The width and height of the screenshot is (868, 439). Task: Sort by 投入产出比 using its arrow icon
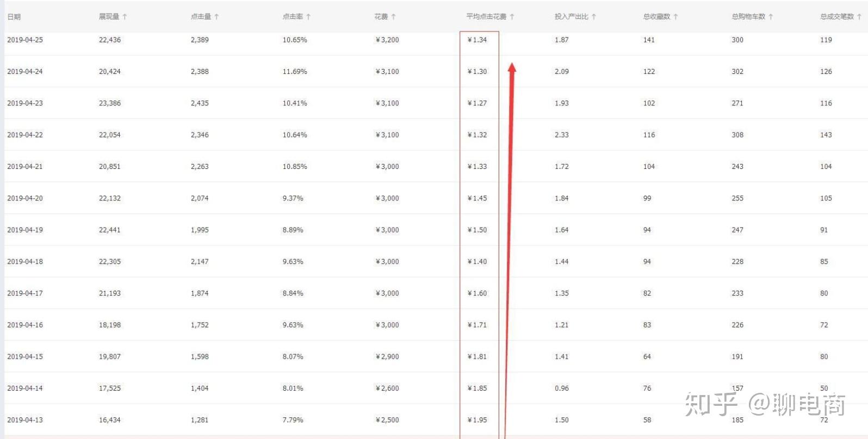coord(594,17)
